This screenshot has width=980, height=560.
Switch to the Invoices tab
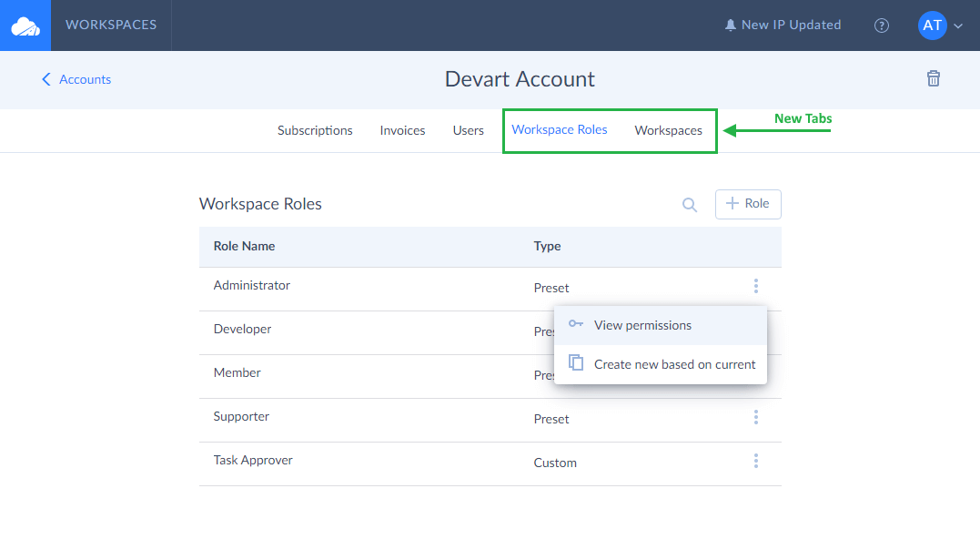(x=402, y=130)
